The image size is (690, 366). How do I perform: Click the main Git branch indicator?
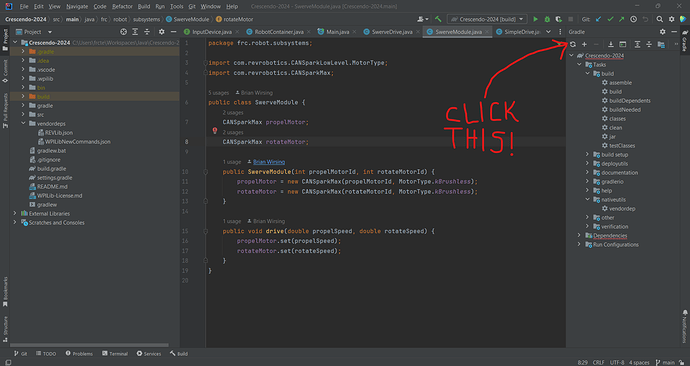[665, 362]
